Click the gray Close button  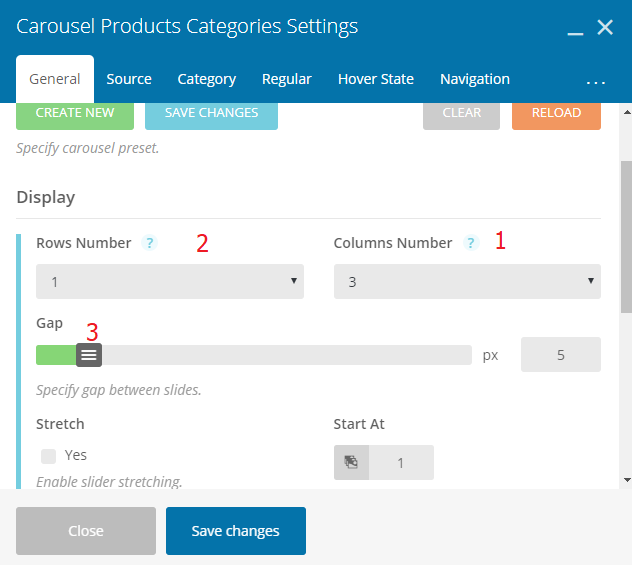tap(86, 531)
